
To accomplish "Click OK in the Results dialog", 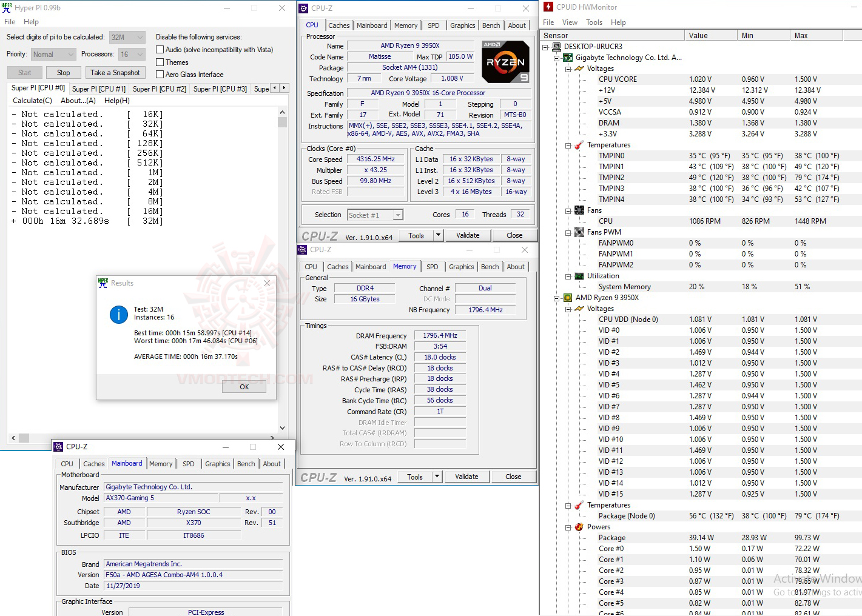I will point(244,387).
